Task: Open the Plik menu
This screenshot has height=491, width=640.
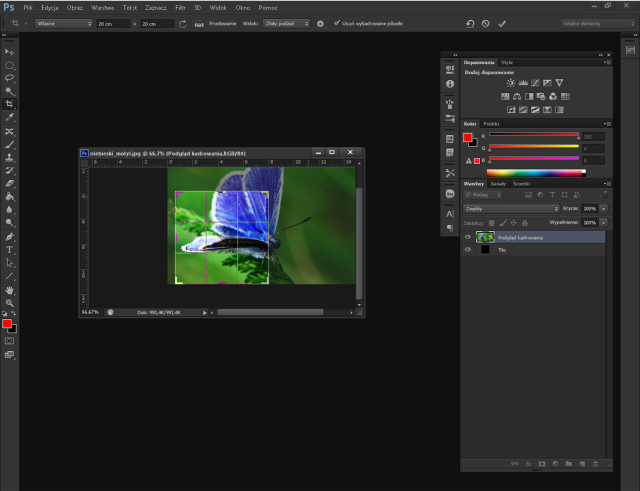Action: tap(28, 8)
